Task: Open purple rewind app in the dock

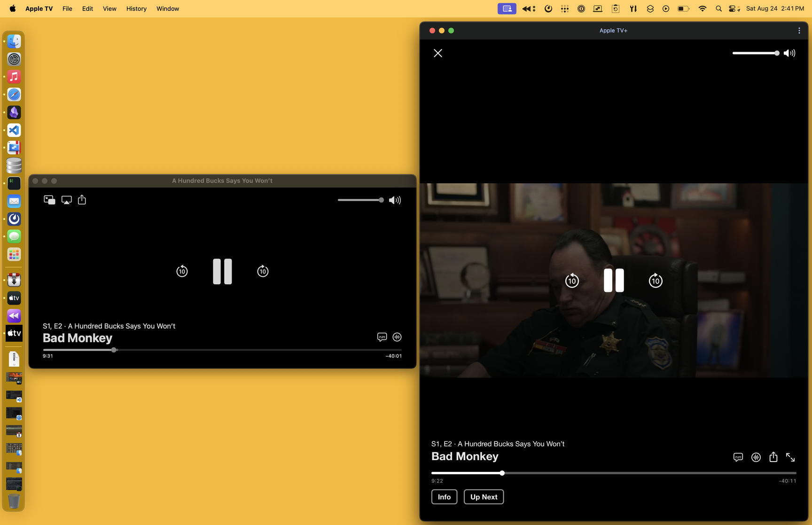Action: pos(14,316)
